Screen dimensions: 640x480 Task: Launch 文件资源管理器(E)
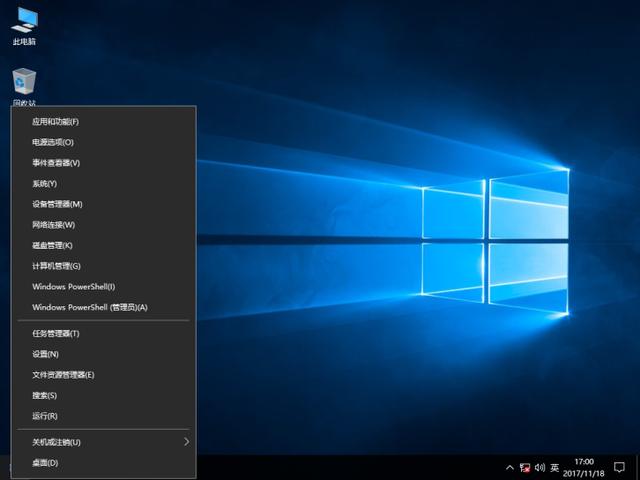click(103, 375)
